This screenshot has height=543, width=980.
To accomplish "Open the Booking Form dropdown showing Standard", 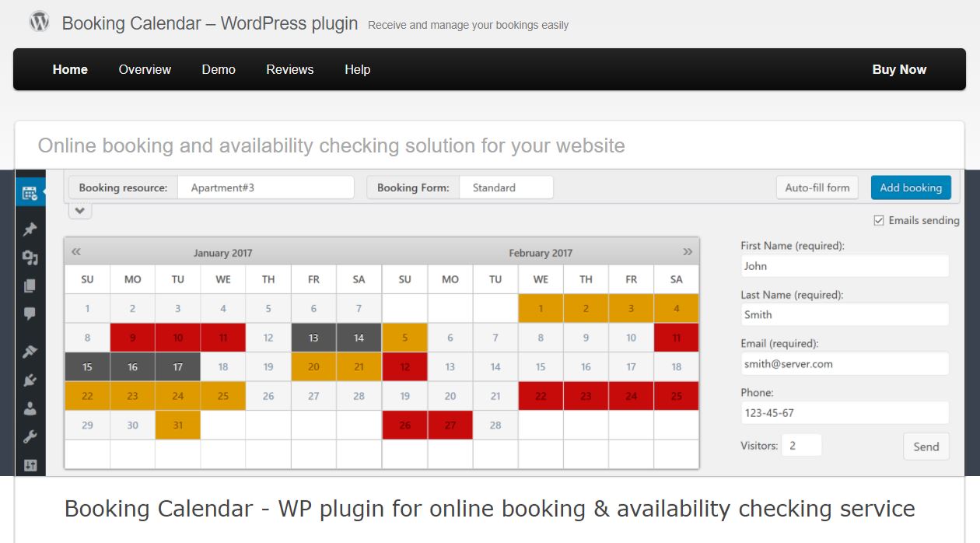I will 506,187.
